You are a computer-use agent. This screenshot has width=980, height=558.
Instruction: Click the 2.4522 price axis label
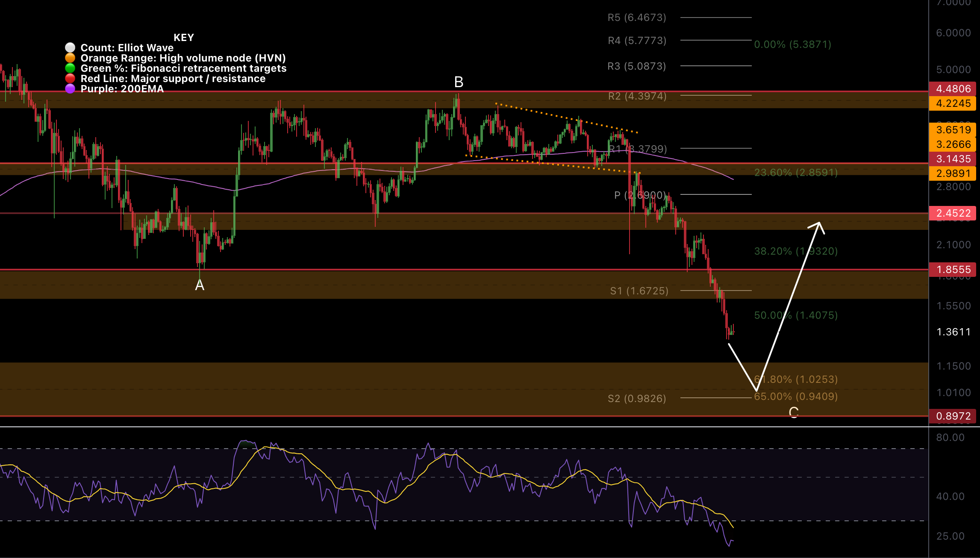(953, 213)
